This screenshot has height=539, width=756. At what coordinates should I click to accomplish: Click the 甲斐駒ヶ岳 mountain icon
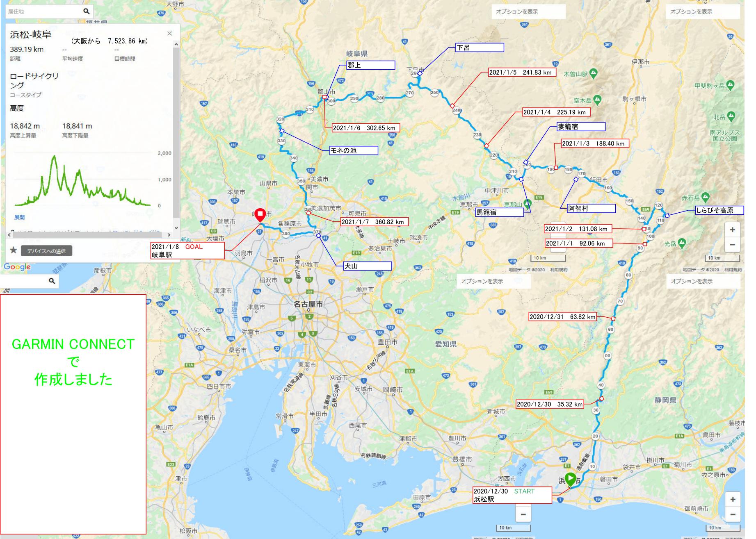coord(730,85)
